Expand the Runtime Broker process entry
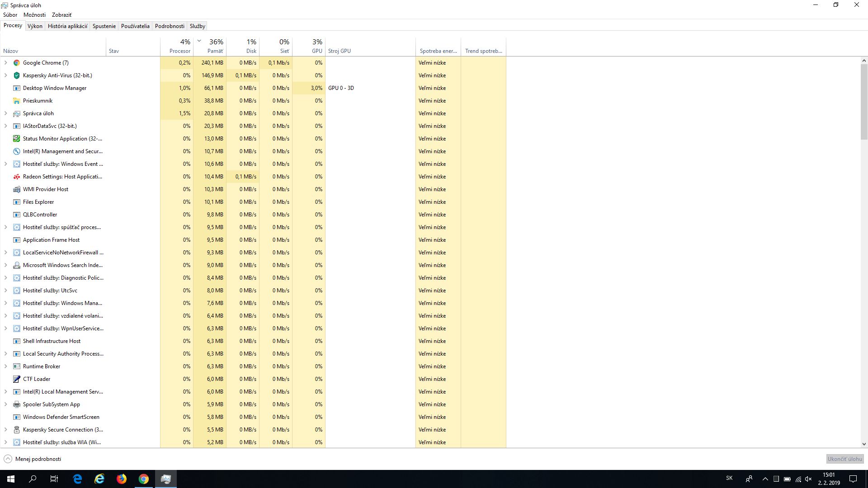 5,366
